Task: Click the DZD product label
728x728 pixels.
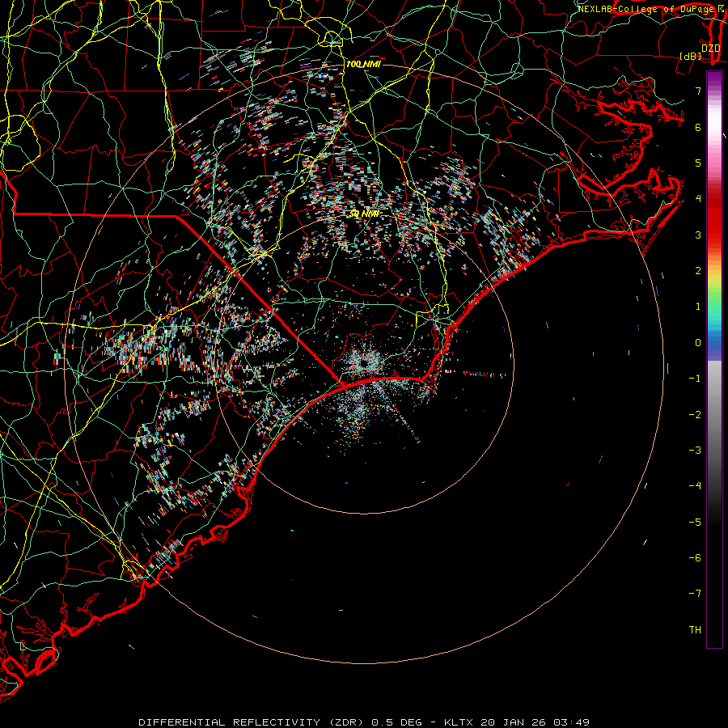Action: click(x=710, y=49)
